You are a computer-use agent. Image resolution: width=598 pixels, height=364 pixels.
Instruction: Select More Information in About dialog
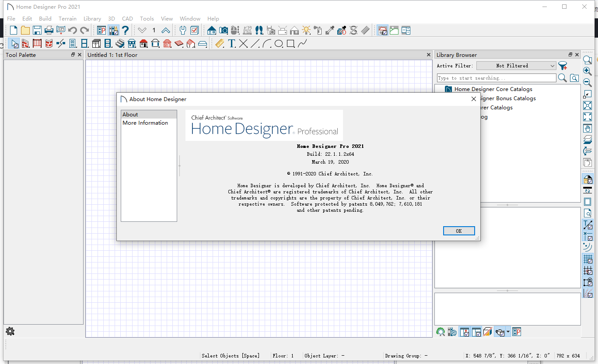coord(145,123)
